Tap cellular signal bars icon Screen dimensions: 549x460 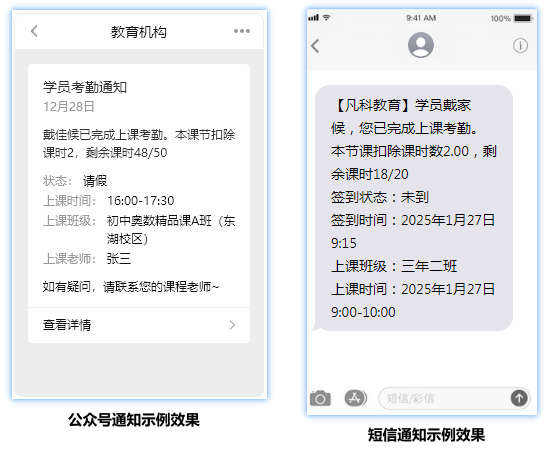[313, 18]
